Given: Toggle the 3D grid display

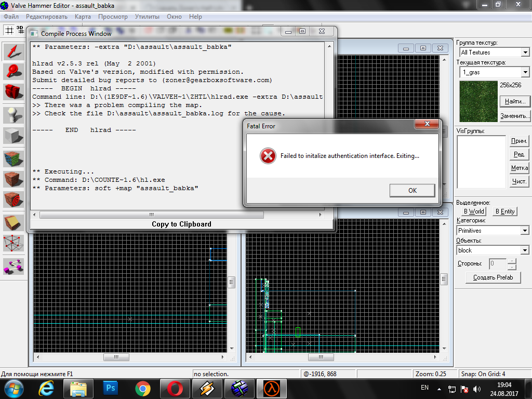Looking at the screenshot, I should [20, 30].
